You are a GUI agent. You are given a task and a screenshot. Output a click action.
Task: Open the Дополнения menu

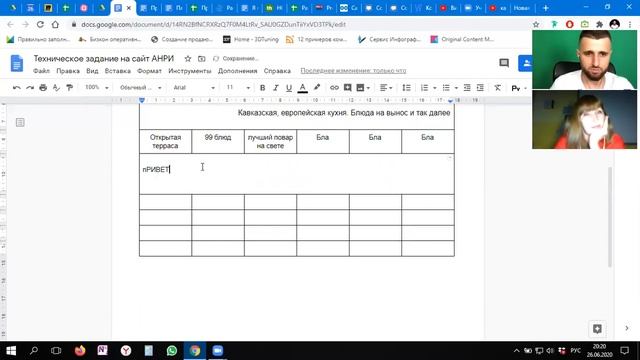click(238, 71)
